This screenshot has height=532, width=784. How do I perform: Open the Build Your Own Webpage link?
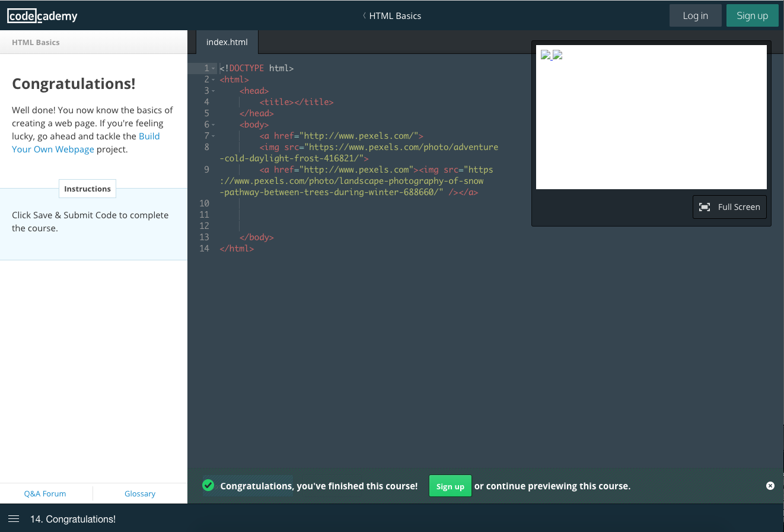point(53,149)
